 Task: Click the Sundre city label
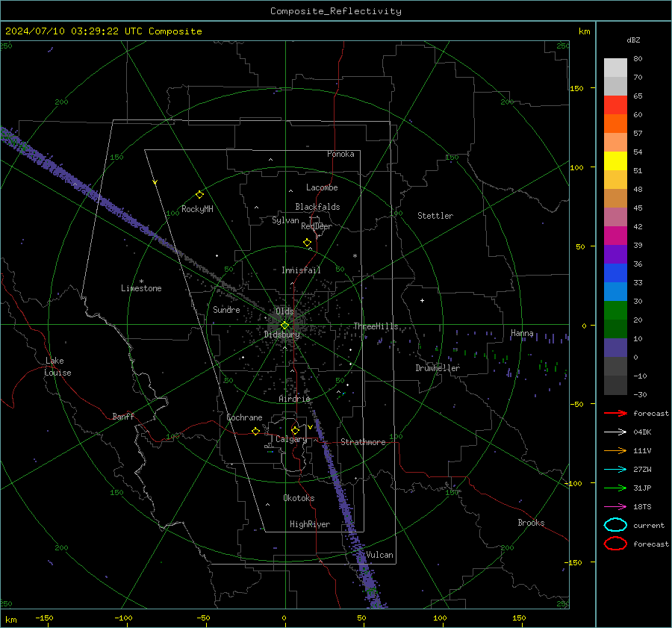(x=226, y=309)
